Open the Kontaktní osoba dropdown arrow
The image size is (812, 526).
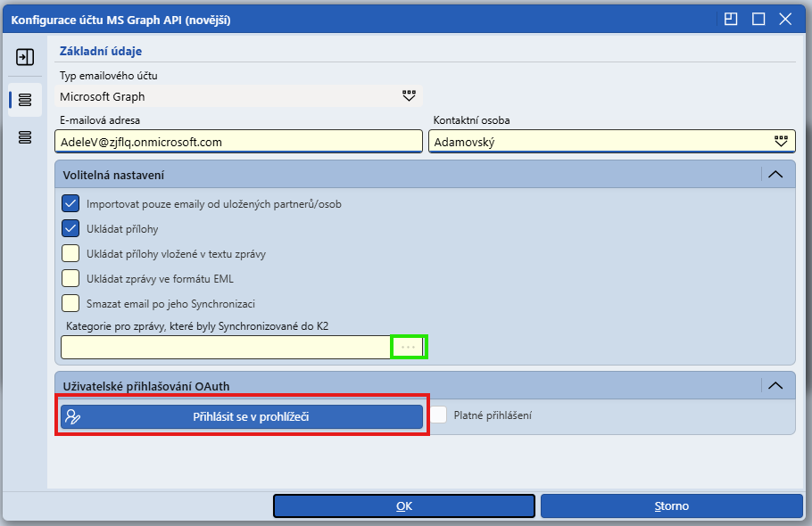coord(781,141)
